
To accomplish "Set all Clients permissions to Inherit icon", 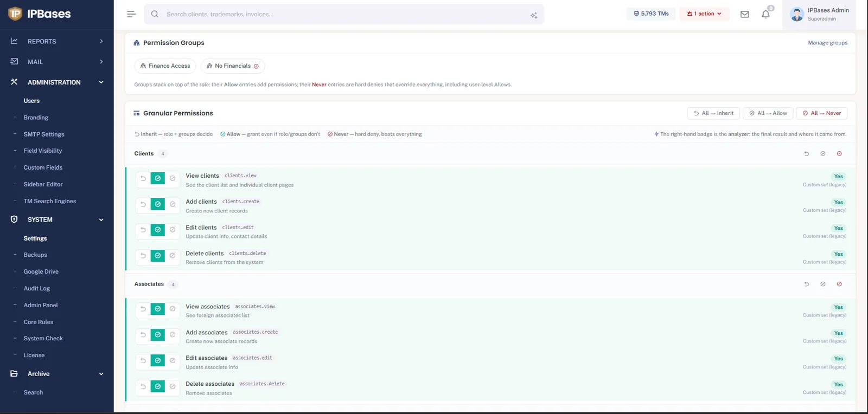I will pyautogui.click(x=807, y=154).
